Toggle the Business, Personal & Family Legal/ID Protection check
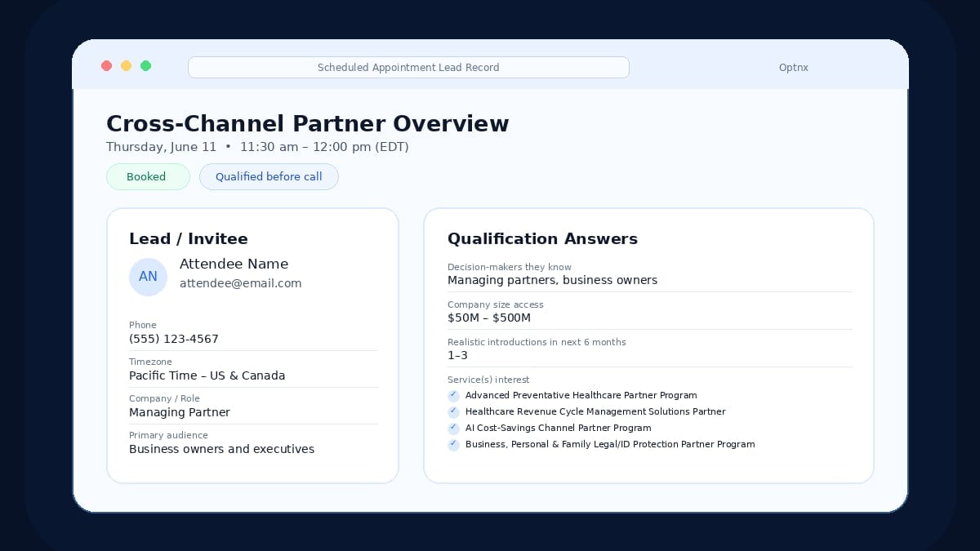Image resolution: width=980 pixels, height=551 pixels. 453,445
